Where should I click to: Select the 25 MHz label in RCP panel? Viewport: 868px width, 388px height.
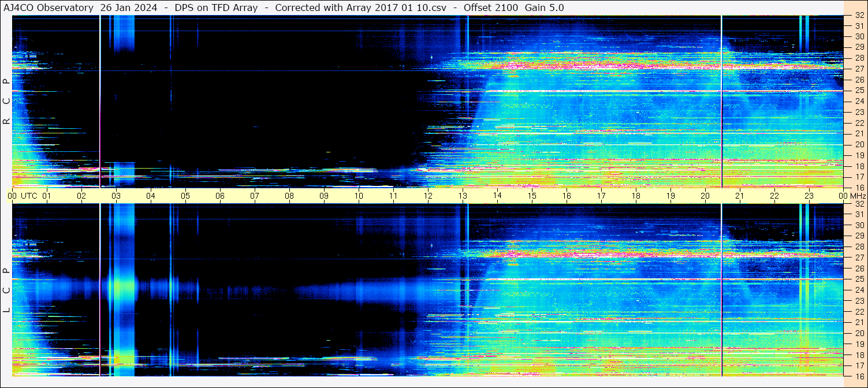tap(859, 91)
